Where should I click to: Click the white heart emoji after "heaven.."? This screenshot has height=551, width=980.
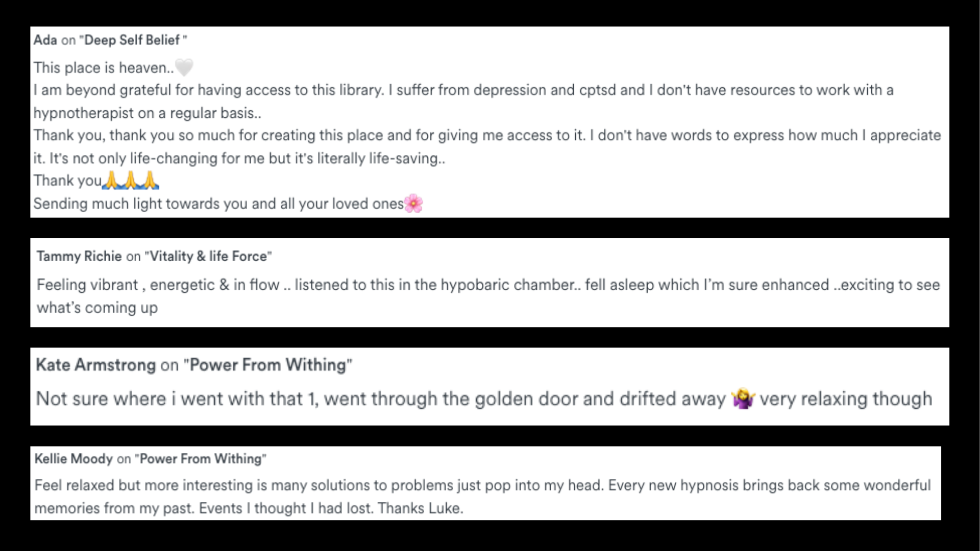(184, 67)
